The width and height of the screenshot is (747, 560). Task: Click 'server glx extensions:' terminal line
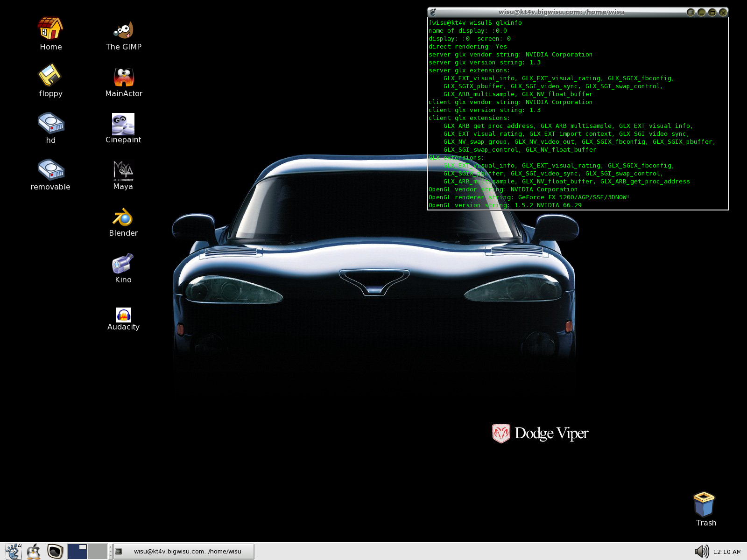(469, 70)
